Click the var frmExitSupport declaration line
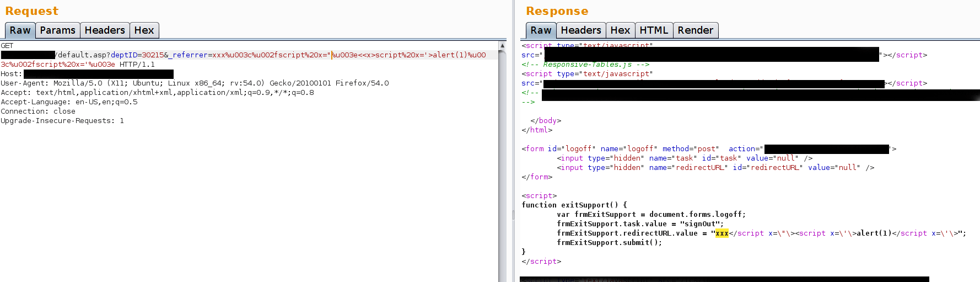980x282 pixels. tap(651, 215)
